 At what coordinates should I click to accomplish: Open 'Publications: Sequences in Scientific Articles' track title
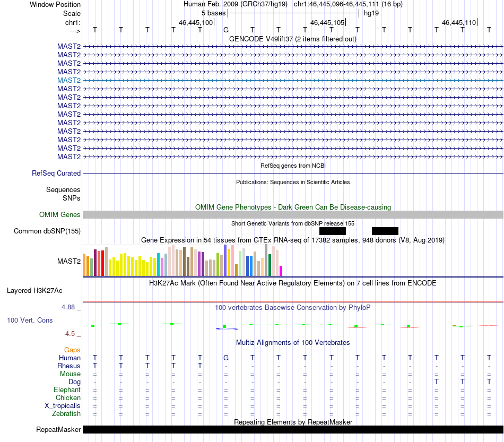click(x=293, y=182)
